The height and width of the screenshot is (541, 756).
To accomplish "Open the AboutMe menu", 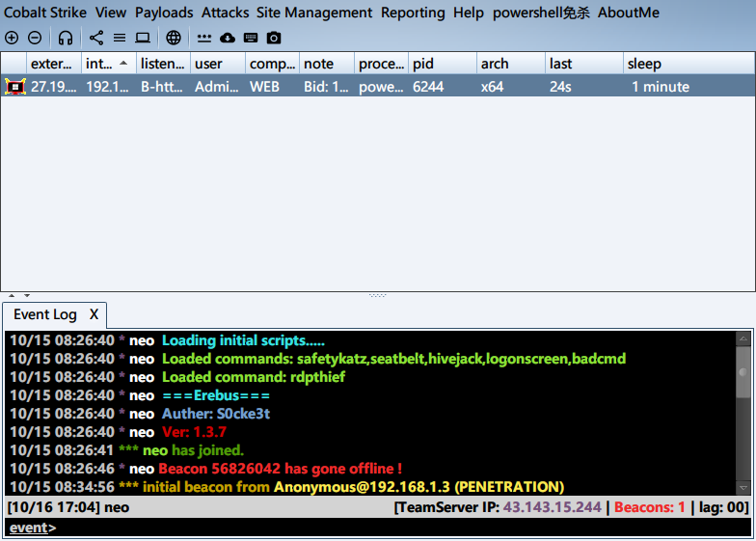I will click(x=629, y=13).
